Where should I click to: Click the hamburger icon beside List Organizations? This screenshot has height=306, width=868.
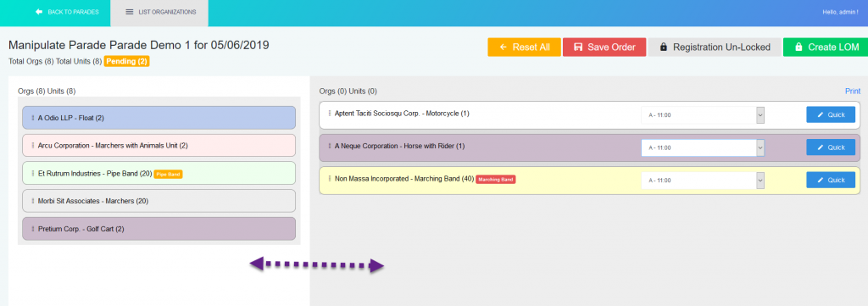(130, 12)
